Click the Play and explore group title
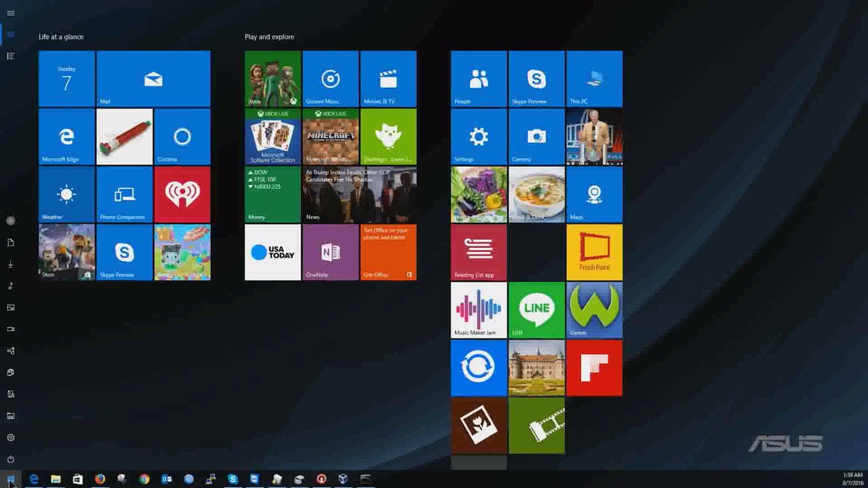Image resolution: width=868 pixels, height=488 pixels. [x=269, y=37]
